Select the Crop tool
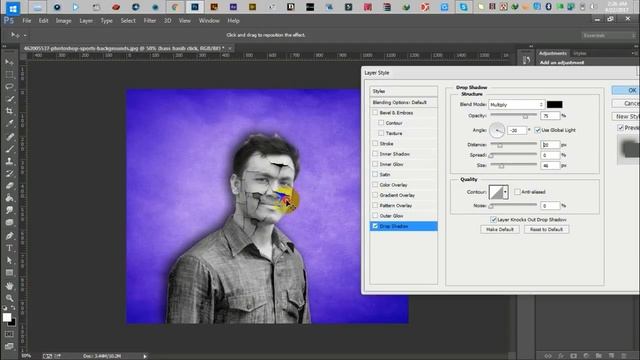This screenshot has width=640, height=360. click(9, 111)
